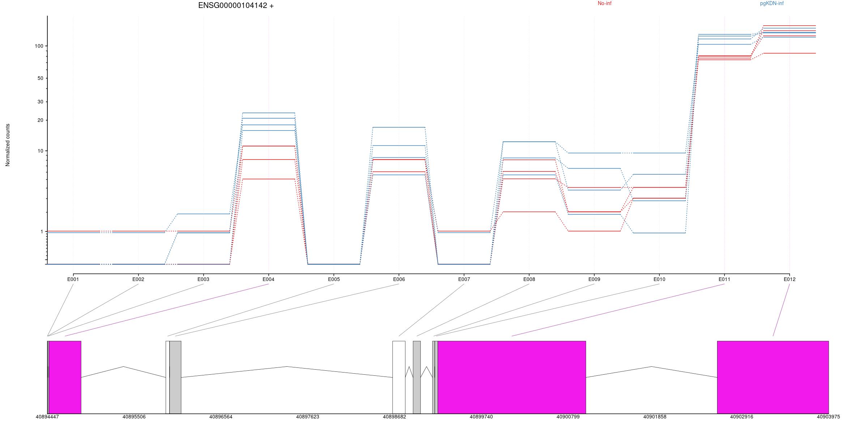Select the gray exon block after the white exon
This screenshot has height=434, width=868.
[x=417, y=377]
